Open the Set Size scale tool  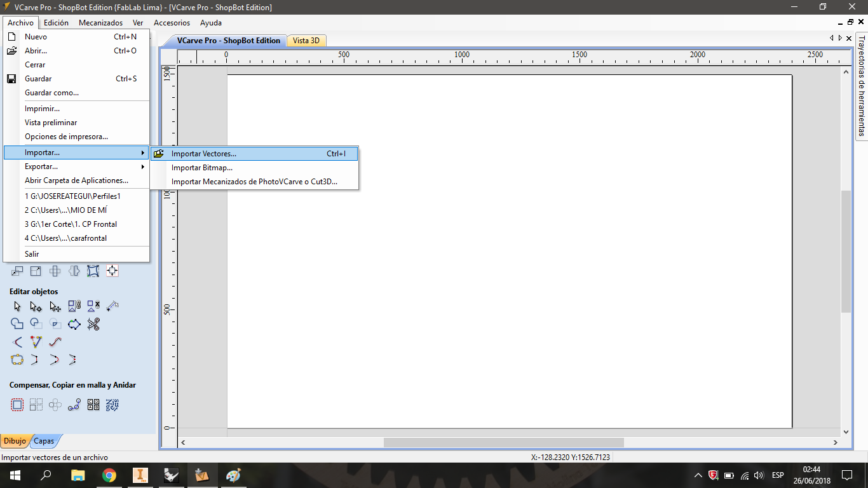point(36,271)
